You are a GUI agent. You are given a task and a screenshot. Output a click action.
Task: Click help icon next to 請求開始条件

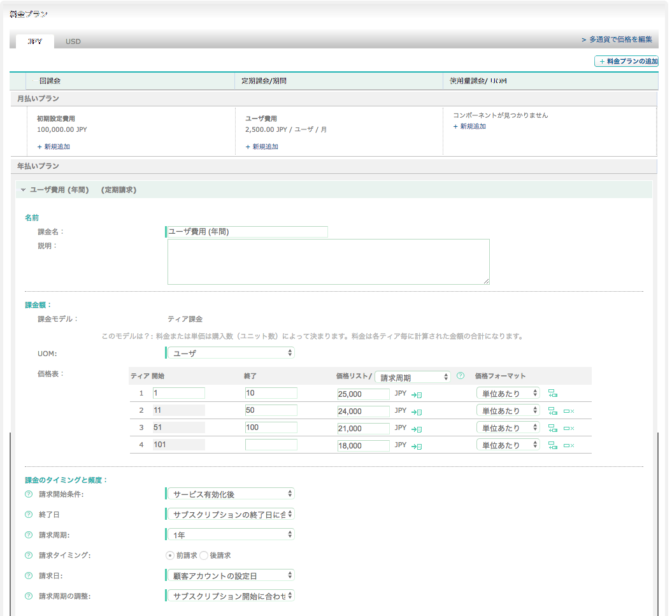28,494
